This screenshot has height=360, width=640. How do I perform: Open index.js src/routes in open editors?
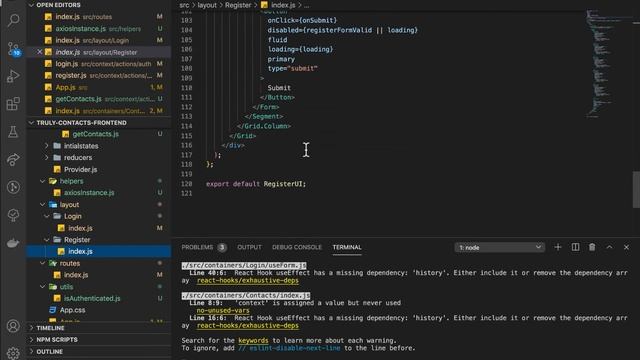pos(99,17)
